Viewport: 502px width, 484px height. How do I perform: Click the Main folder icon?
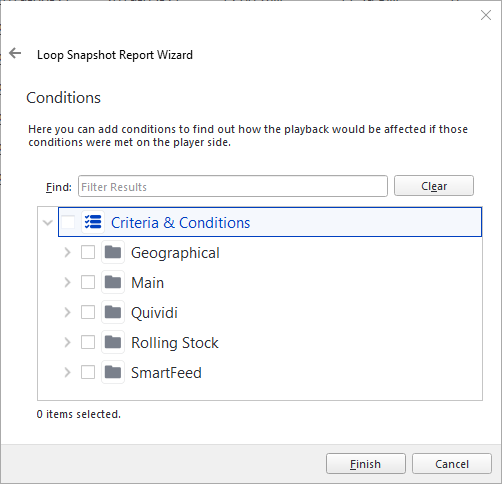coord(113,282)
